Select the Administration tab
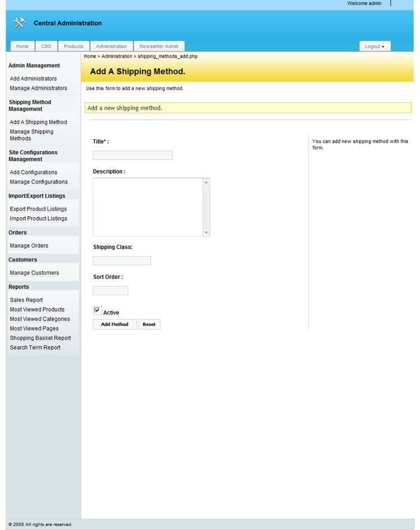The image size is (420, 530). [x=111, y=46]
